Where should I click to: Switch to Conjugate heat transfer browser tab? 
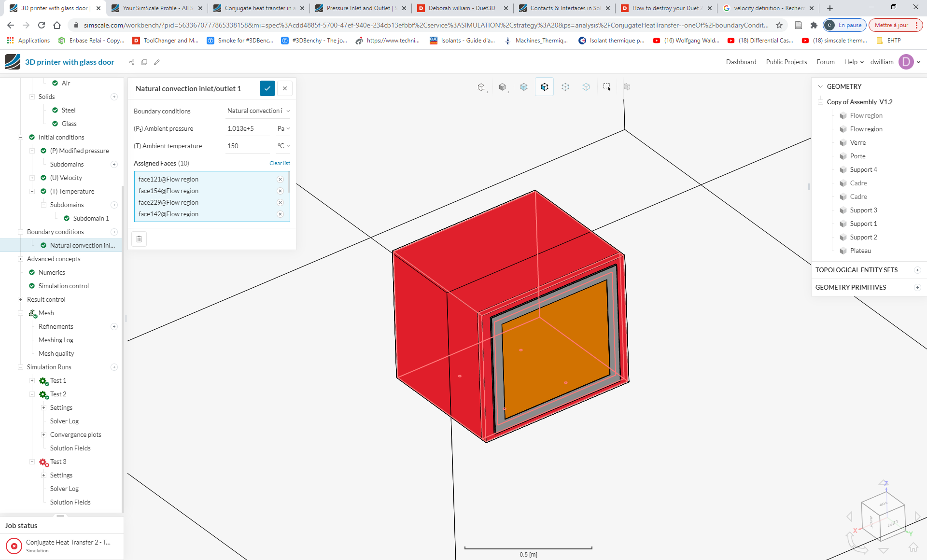(258, 8)
